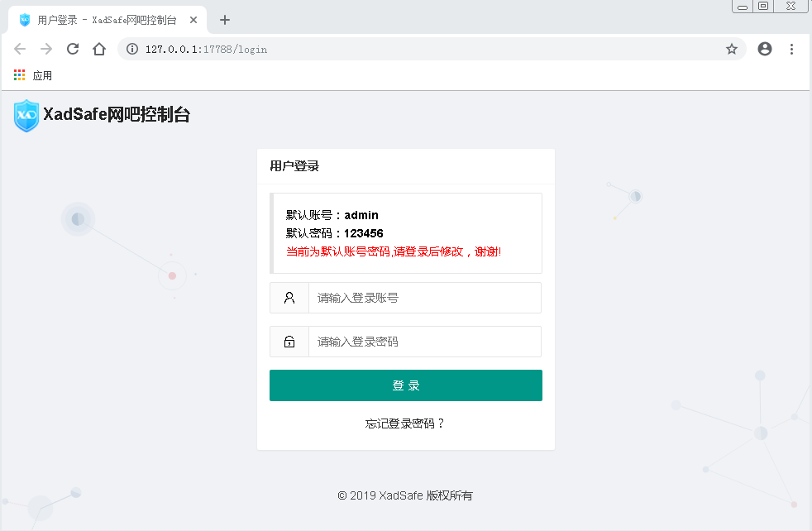Click the user icon beside account field
The image size is (812, 531).
[x=289, y=298]
